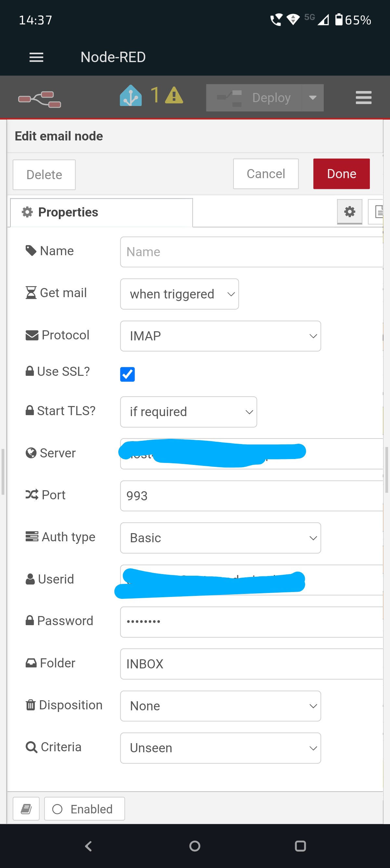Toggle the Enabled node state button

tap(84, 809)
